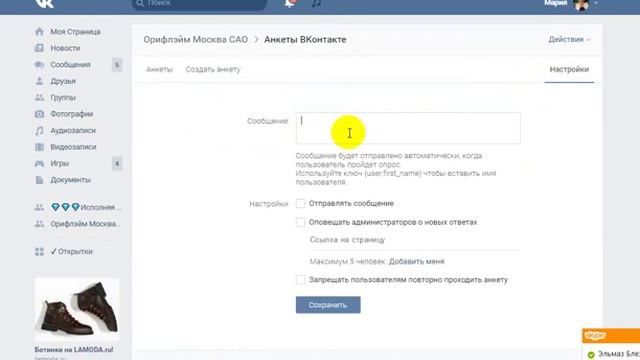
Task: Click the home icon beside Моя Страница
Action: pyautogui.click(x=39, y=31)
